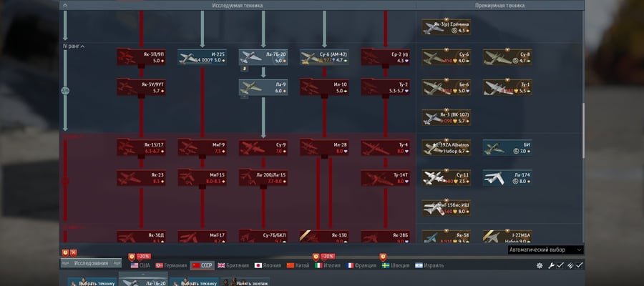Select the Як-3 (ВК-107) premium aircraft
Viewport: 644px width, 286px height.
click(x=447, y=117)
